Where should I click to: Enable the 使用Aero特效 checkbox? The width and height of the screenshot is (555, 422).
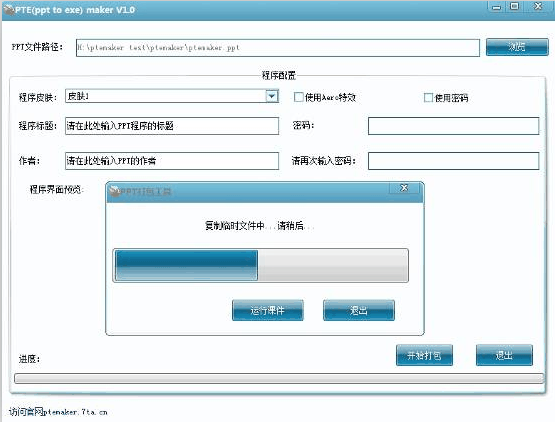pos(298,97)
